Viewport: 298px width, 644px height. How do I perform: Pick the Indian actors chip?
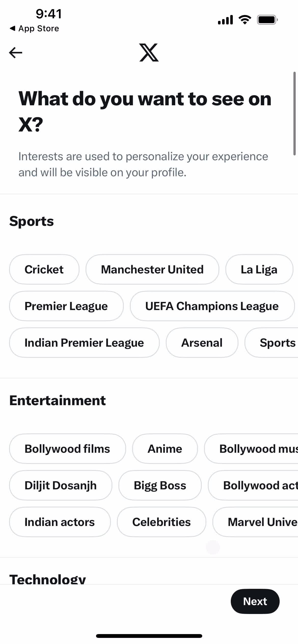(x=60, y=522)
